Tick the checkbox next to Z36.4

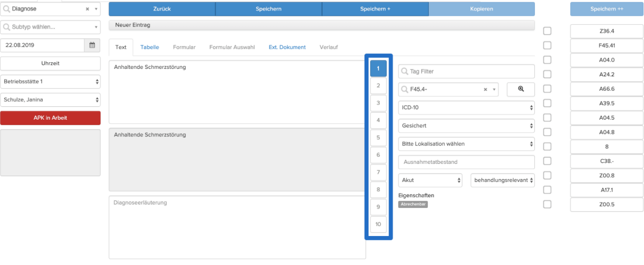(x=547, y=31)
